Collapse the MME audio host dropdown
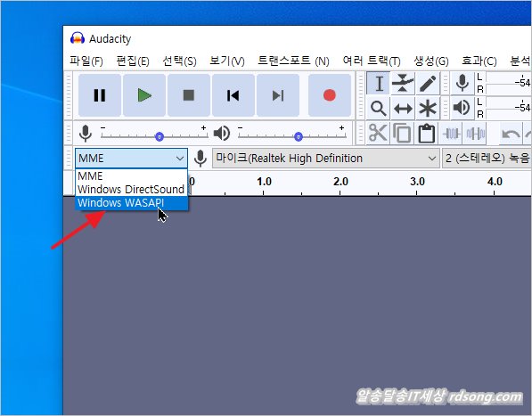Image resolution: width=532 pixels, height=416 pixels. pos(131,159)
